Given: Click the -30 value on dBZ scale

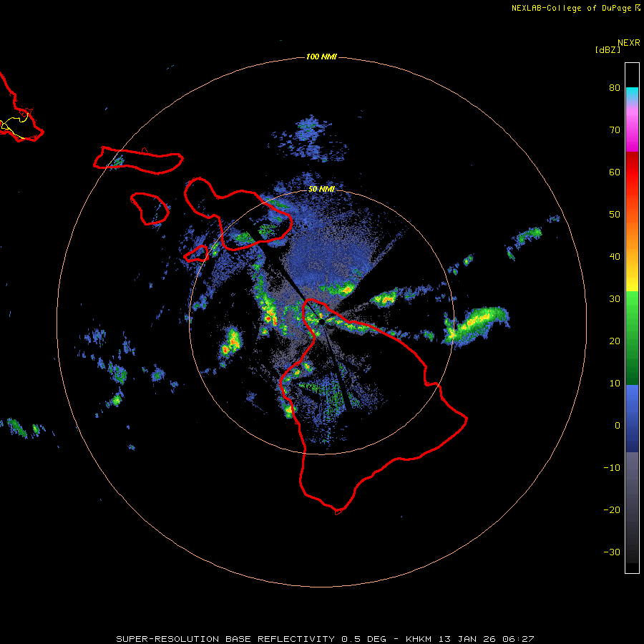Looking at the screenshot, I should [x=612, y=552].
